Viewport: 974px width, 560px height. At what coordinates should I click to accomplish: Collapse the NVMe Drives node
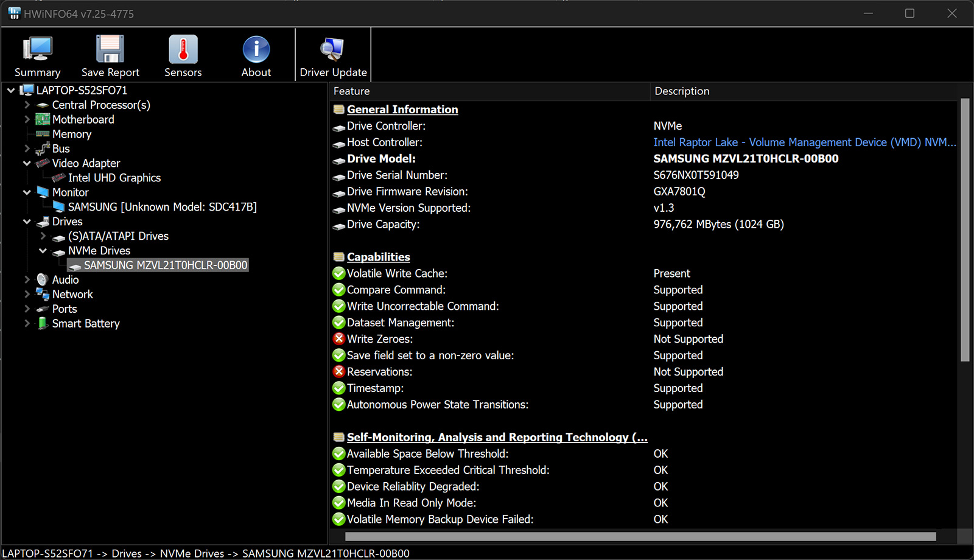point(43,250)
